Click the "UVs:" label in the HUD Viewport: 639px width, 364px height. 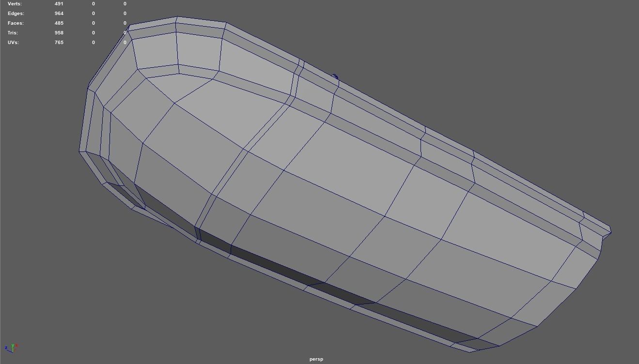point(13,43)
